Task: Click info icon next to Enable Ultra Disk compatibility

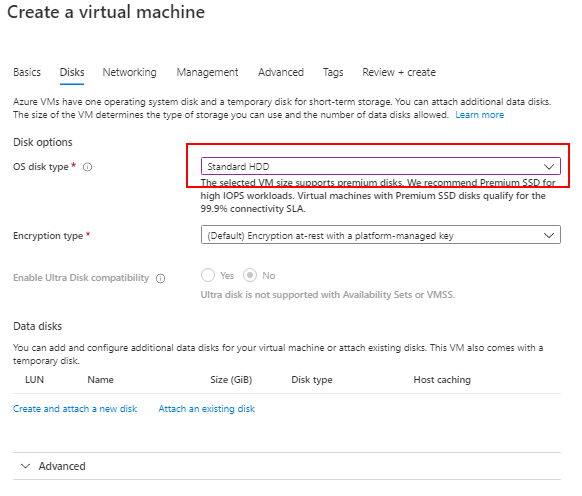Action: pos(160,278)
